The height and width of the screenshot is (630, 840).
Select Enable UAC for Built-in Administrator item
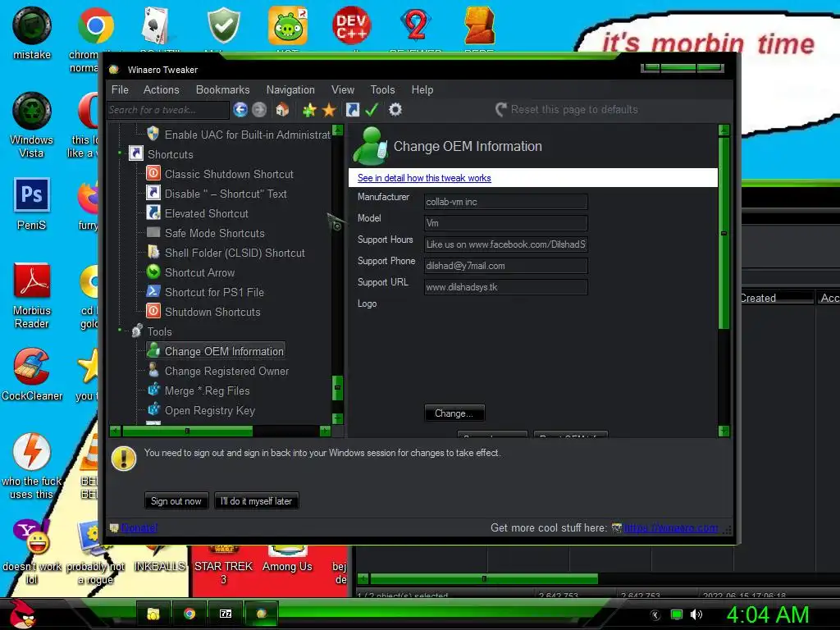point(248,135)
